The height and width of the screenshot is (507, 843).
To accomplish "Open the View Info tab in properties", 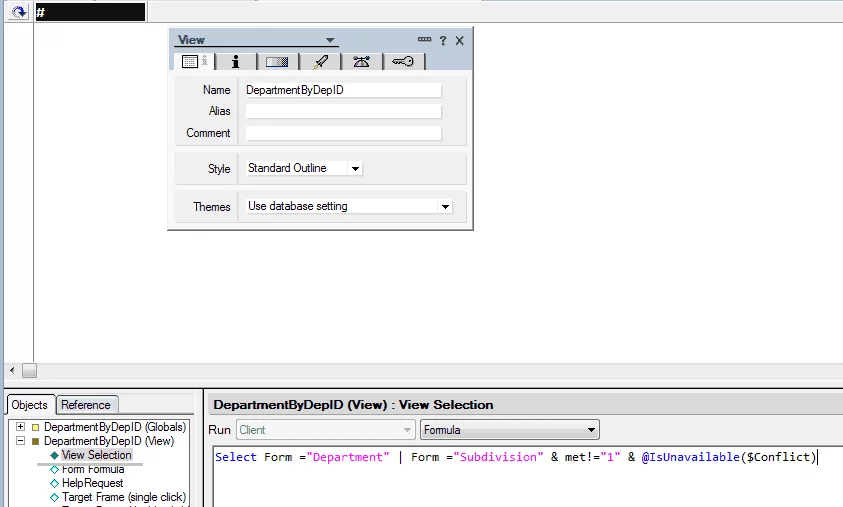I will tap(191, 62).
